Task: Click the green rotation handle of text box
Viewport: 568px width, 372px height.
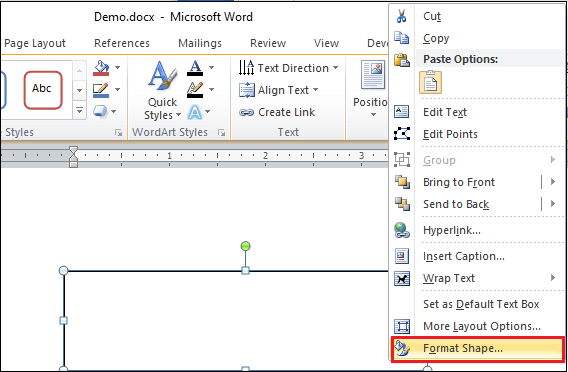Action: 245,246
